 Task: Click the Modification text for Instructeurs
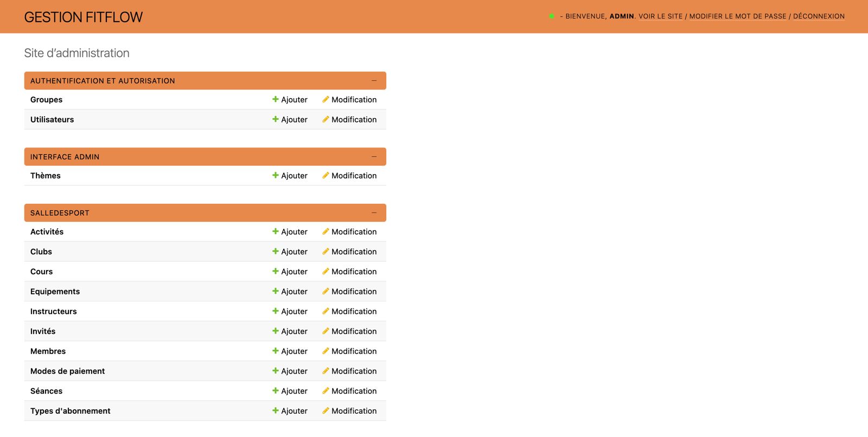click(354, 311)
